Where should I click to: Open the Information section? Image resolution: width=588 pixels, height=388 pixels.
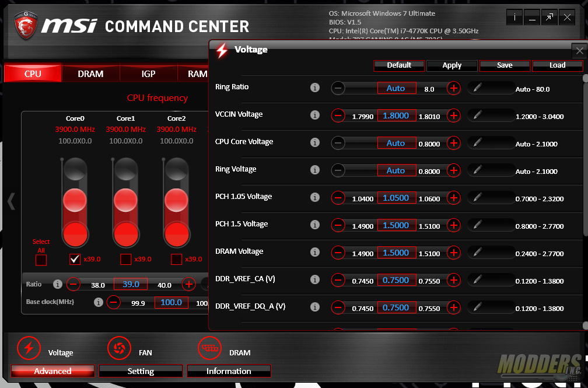[x=229, y=370]
